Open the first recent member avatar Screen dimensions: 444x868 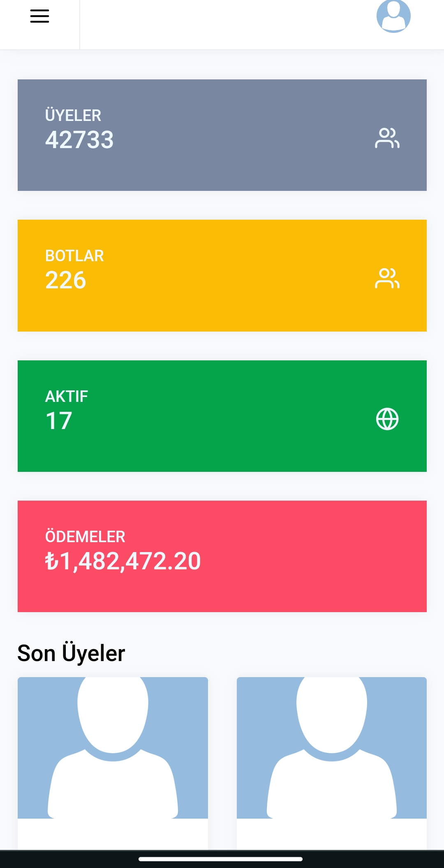[113, 748]
